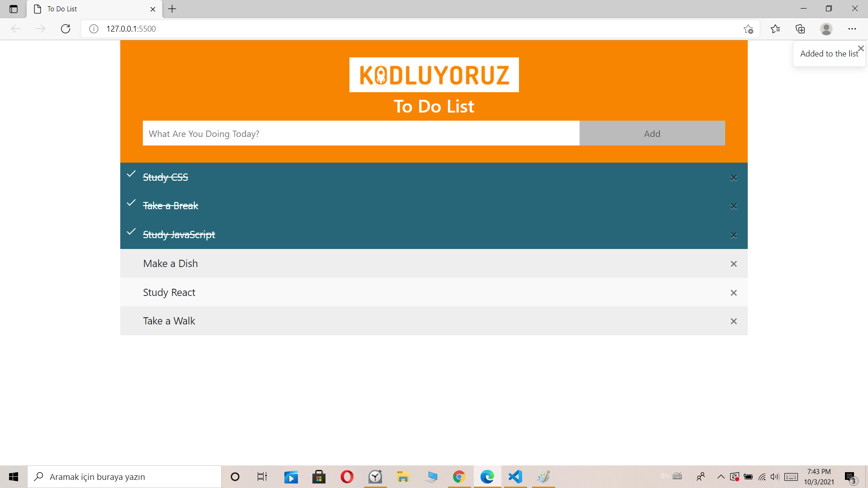The image size is (868, 488).
Task: Mark Study React as done
Action: click(x=169, y=292)
